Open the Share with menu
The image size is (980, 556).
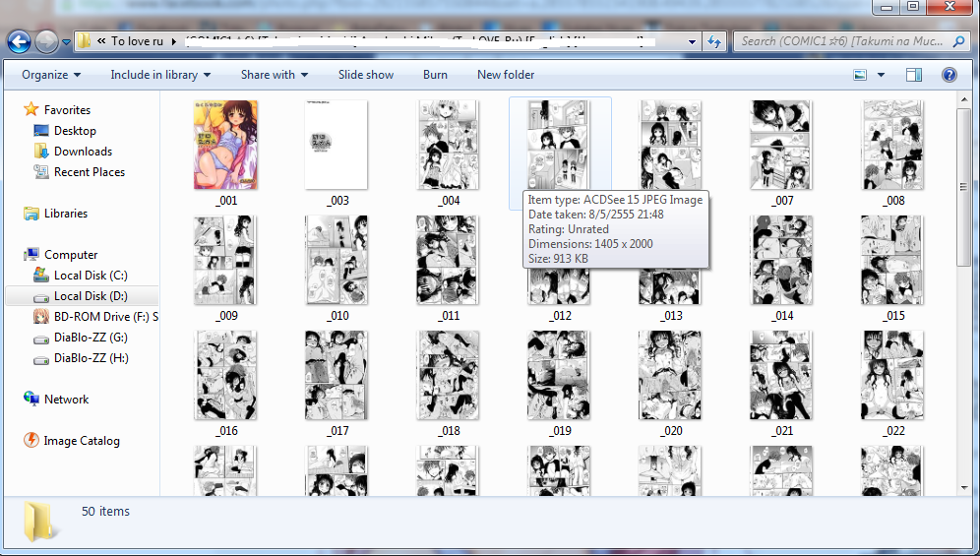coord(275,75)
